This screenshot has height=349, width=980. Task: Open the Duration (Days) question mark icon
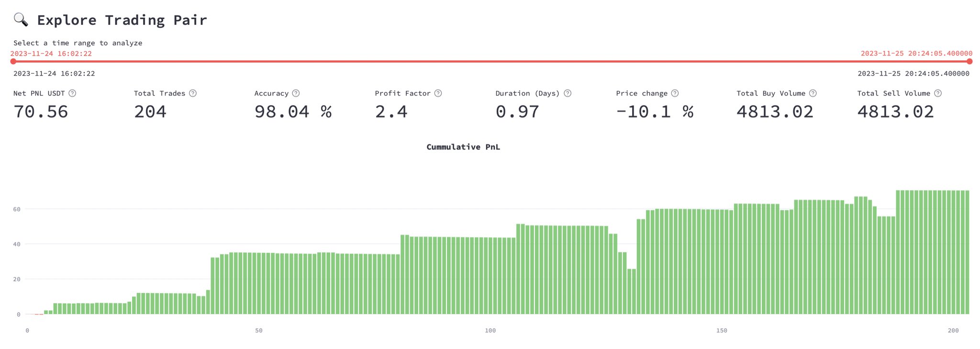point(568,93)
